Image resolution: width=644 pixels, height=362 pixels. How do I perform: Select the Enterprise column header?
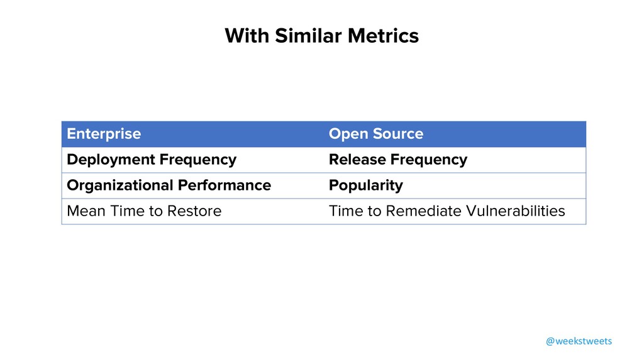(192, 134)
